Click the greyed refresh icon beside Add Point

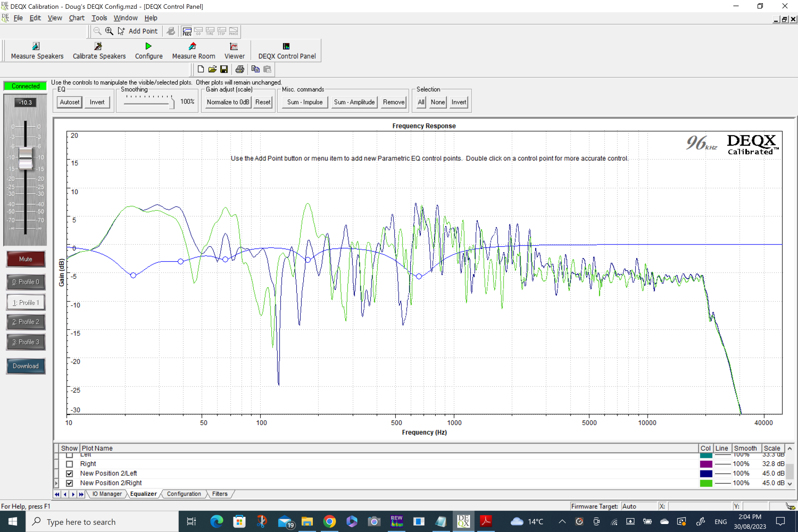171,31
